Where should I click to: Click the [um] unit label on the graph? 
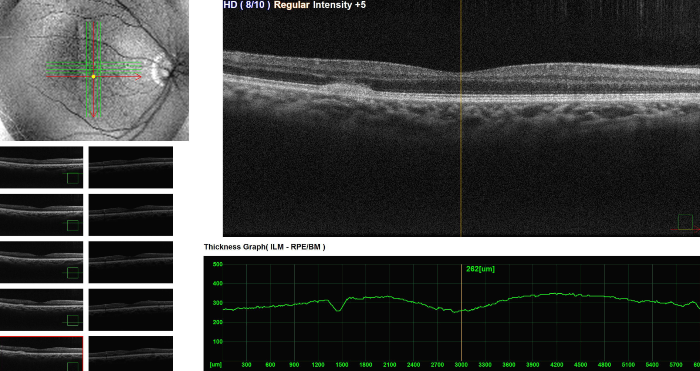point(216,365)
